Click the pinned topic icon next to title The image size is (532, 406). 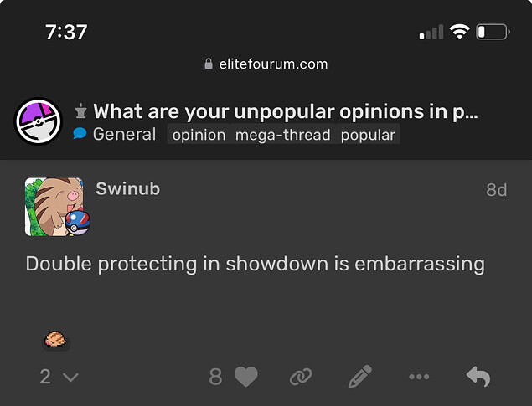(x=80, y=110)
